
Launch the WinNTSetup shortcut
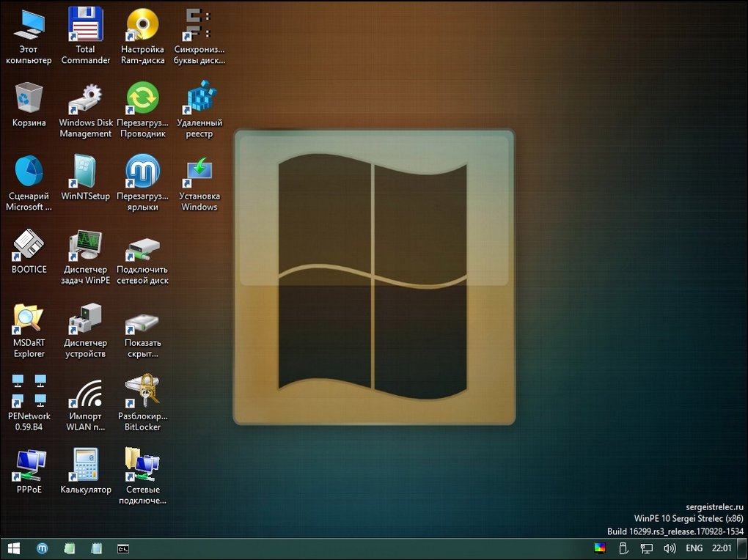pyautogui.click(x=85, y=178)
